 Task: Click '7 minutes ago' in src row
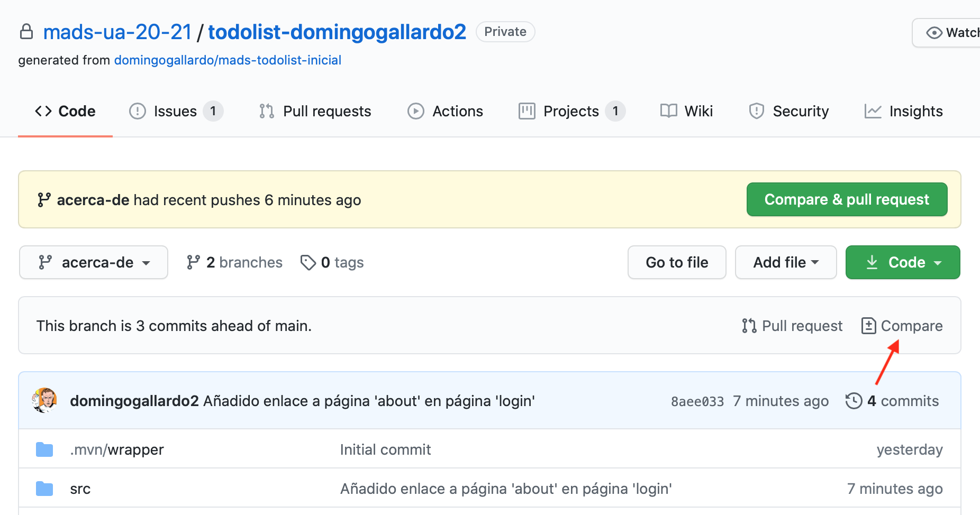(895, 489)
